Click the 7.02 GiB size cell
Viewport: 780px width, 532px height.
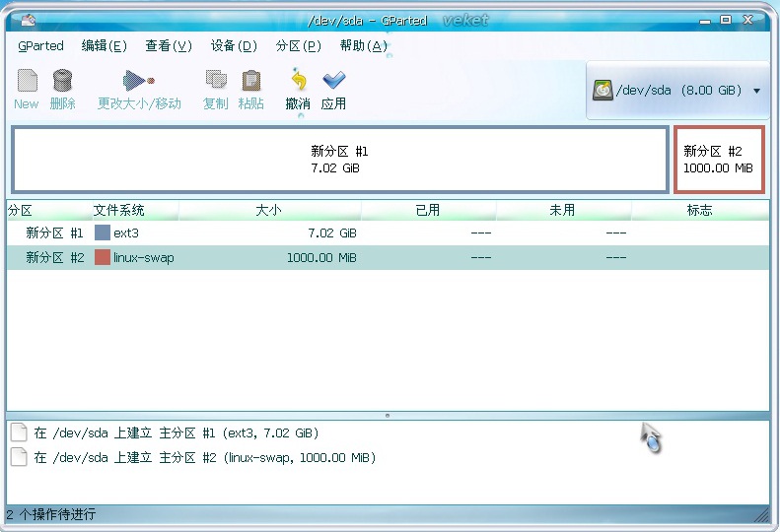point(332,233)
